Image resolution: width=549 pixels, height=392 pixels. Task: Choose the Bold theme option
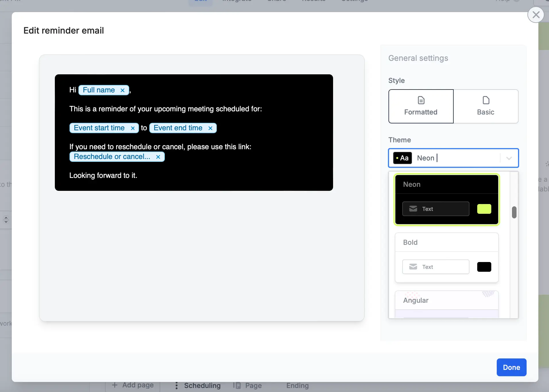447,257
